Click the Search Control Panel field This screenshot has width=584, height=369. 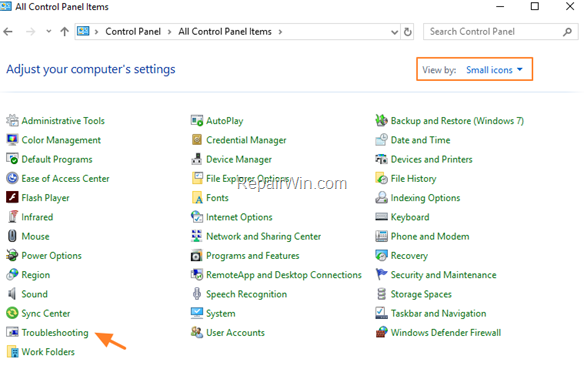click(x=501, y=32)
